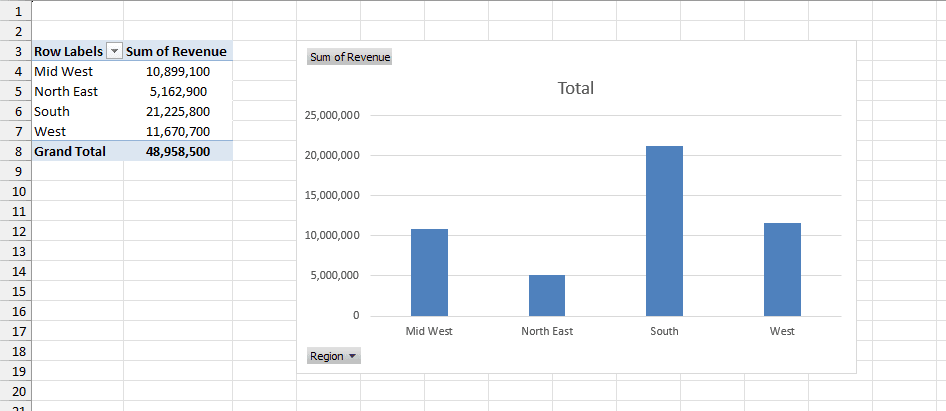Select row header 20

click(16, 390)
